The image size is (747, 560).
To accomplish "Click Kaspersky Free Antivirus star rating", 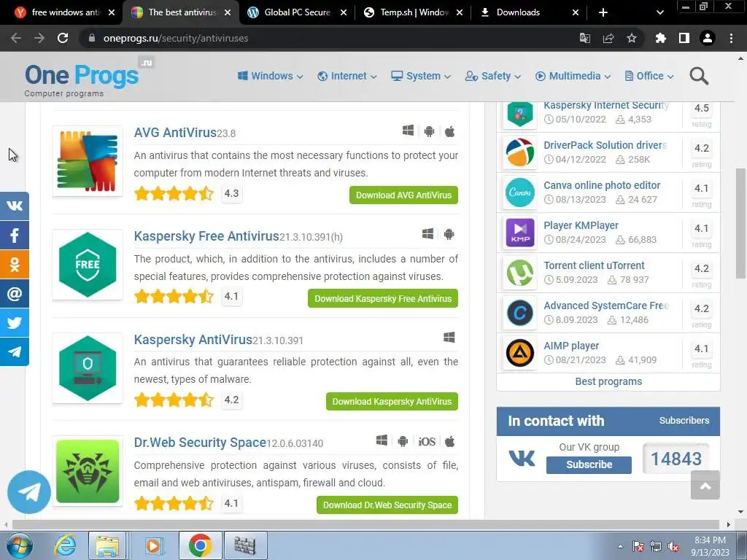I will tap(174, 297).
